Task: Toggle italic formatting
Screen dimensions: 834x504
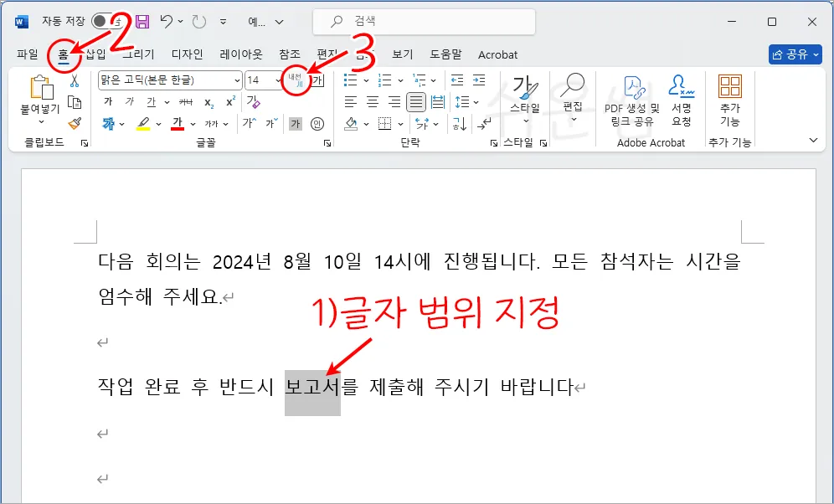Action: tap(129, 102)
